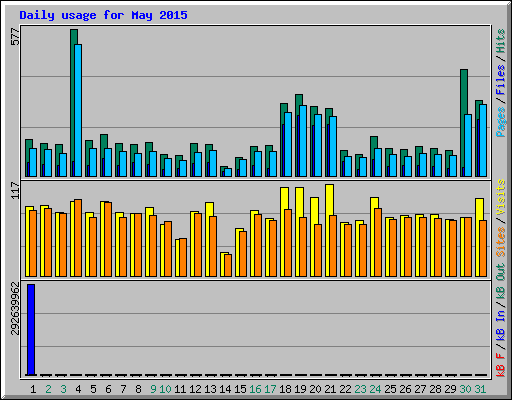Click the orange sites bar for day 24
Viewport: 512px width, 400px height.
pyautogui.click(x=378, y=242)
